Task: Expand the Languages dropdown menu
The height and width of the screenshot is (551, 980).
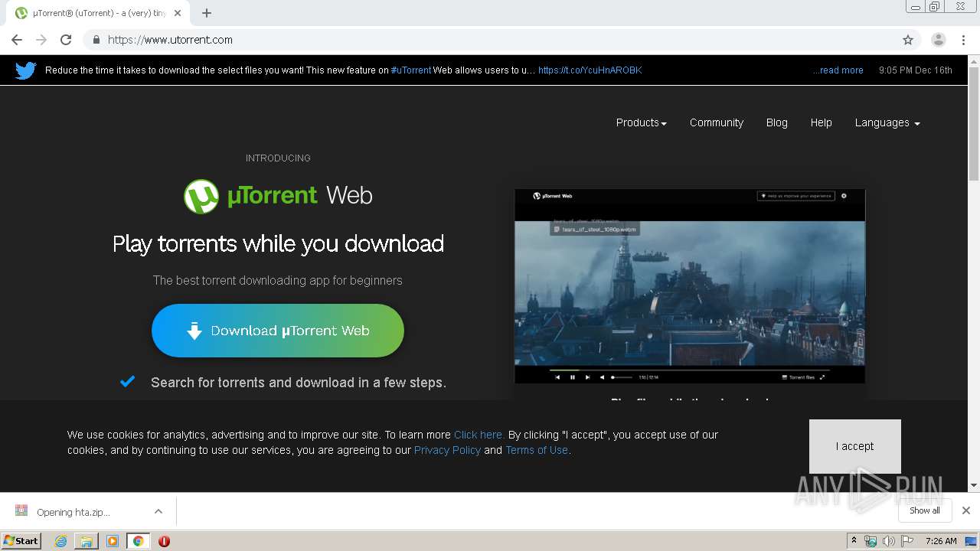Action: coord(887,122)
